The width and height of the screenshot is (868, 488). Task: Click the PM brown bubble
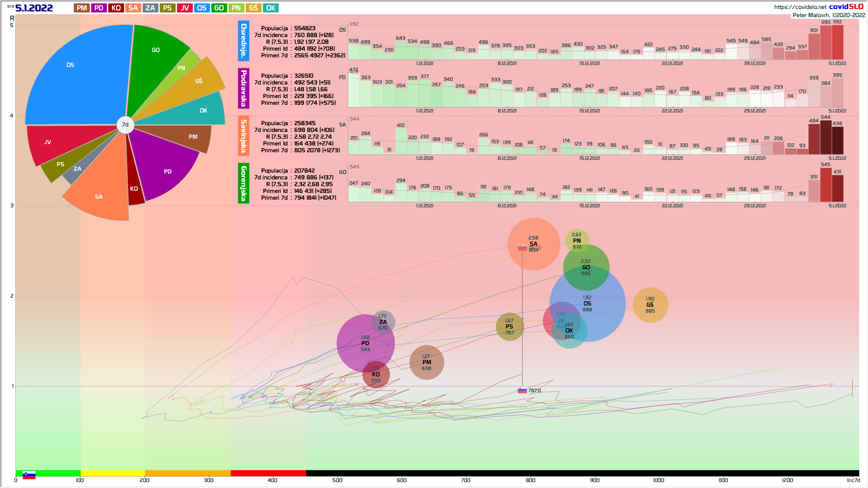[426, 362]
